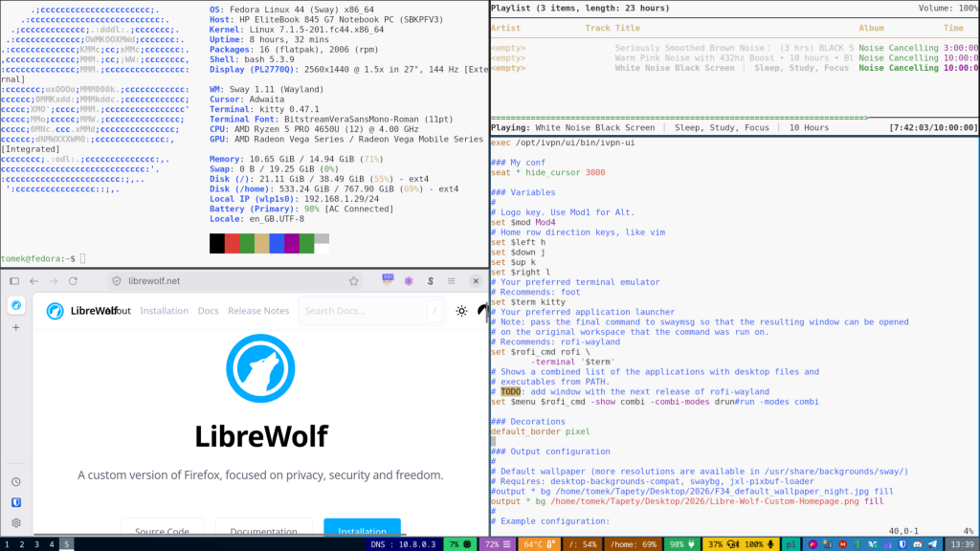The width and height of the screenshot is (980, 551).
Task: Click the large LibreWolf wolf logo
Action: (260, 368)
